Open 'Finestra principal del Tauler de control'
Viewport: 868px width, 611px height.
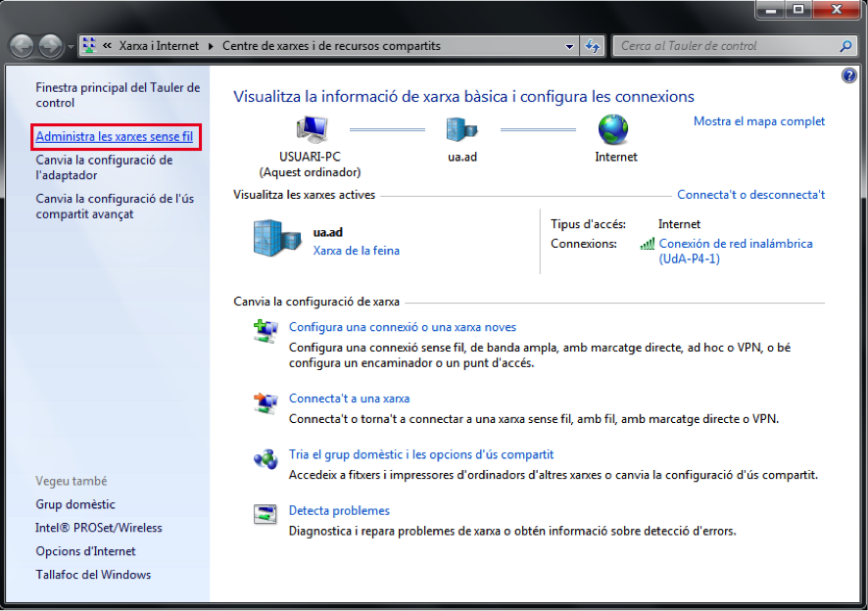118,95
